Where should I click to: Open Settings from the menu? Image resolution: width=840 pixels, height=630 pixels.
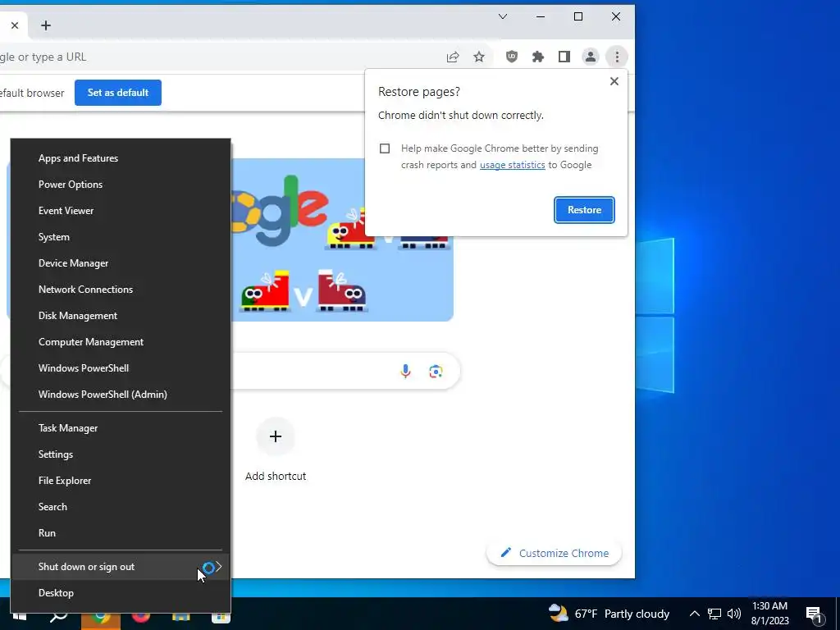(x=121, y=454)
